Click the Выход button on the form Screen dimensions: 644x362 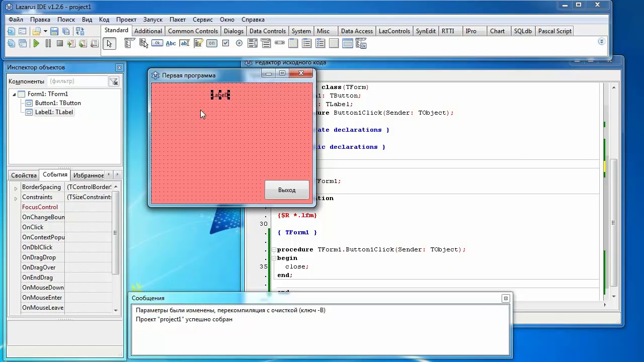tap(287, 190)
